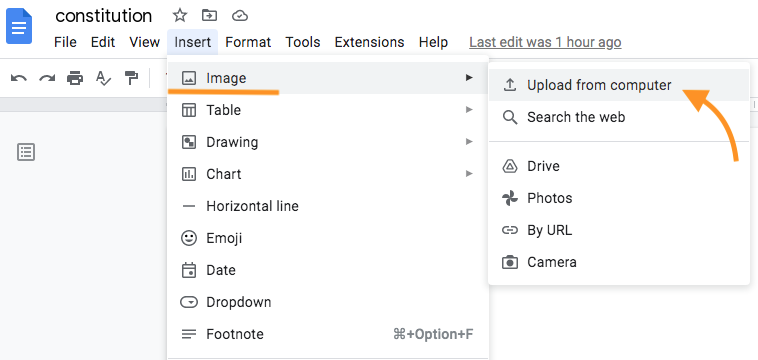This screenshot has height=360, width=758.
Task: Choose Search the web option
Action: [619, 117]
